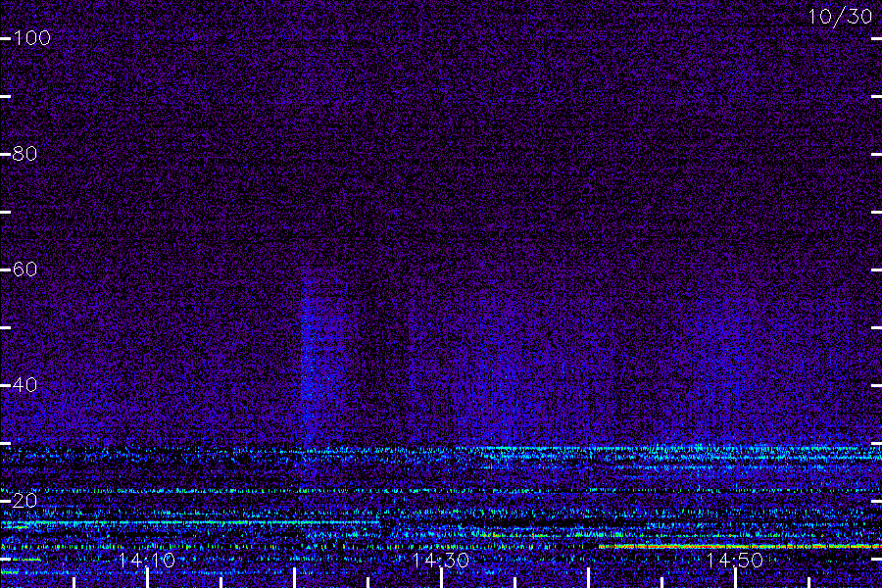This screenshot has height=588, width=882.
Task: Click the 14:50 time axis label
Action: (x=735, y=561)
